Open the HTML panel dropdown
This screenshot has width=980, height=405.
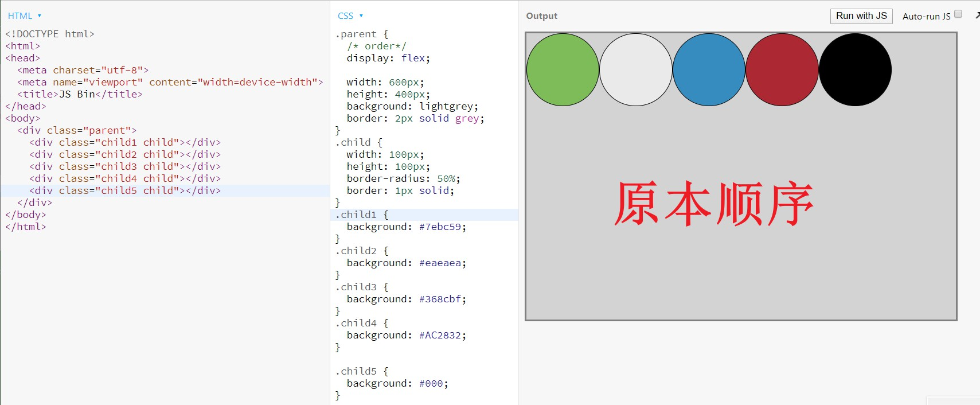[24, 16]
